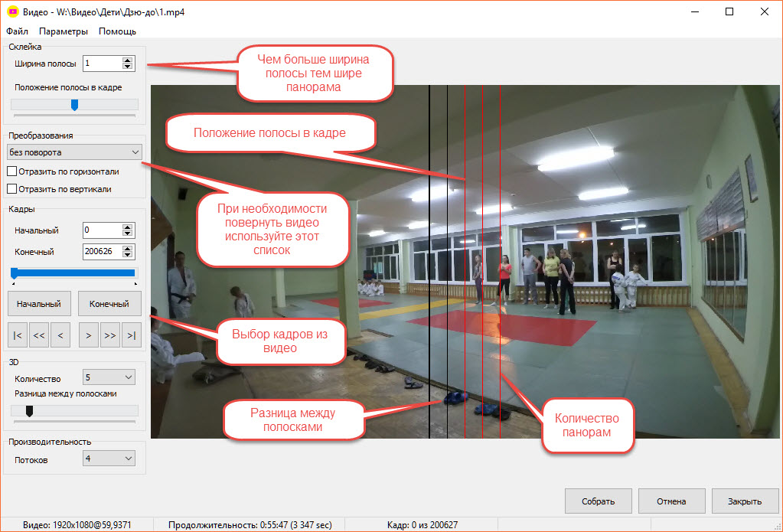Decrease Ширина полосы with down arrow
The image size is (783, 532).
[128, 67]
